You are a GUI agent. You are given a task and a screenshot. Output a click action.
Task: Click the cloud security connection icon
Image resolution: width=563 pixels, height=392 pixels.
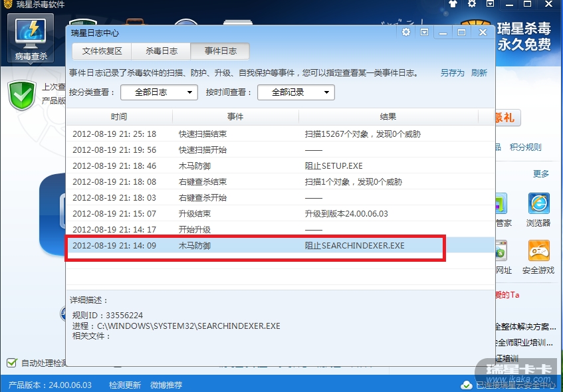point(467,385)
